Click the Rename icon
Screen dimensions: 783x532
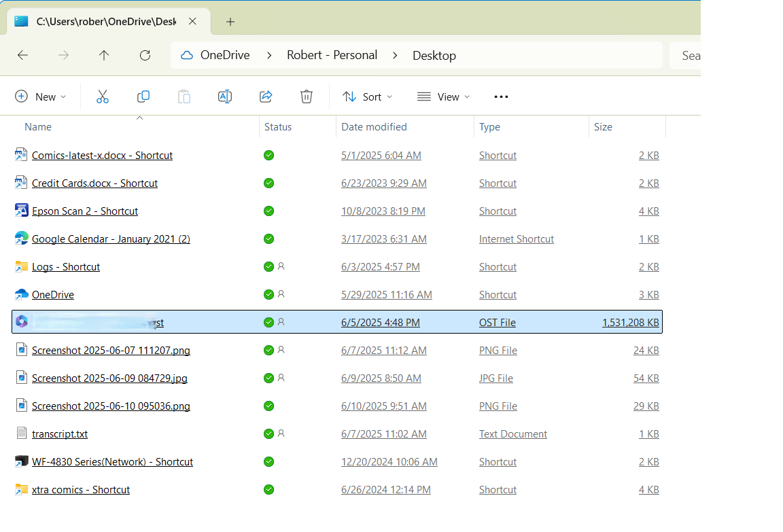coord(225,96)
